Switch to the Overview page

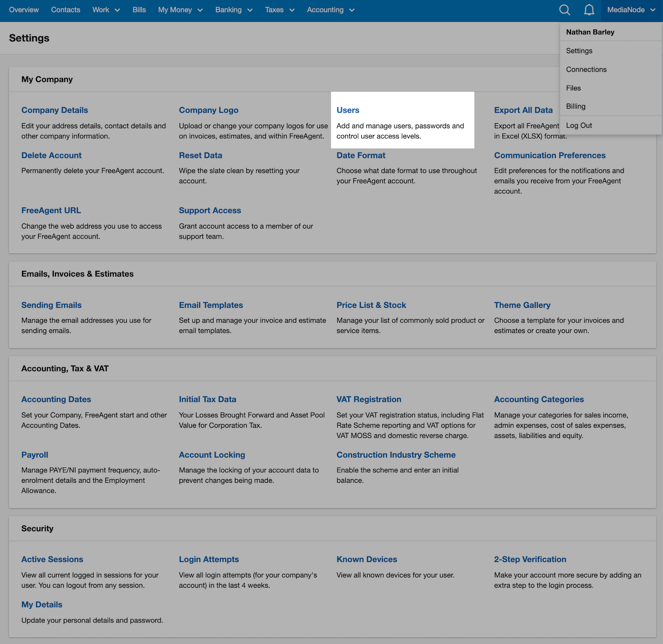23,10
